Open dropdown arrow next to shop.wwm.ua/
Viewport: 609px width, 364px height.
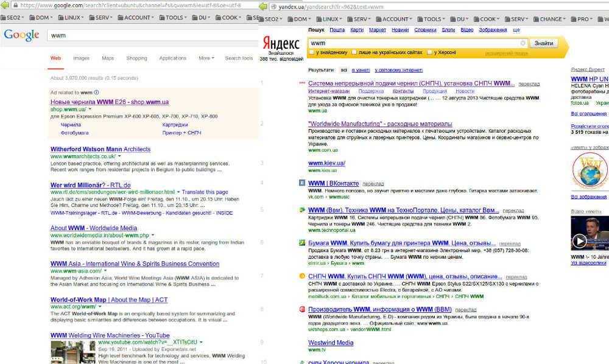click(90, 110)
